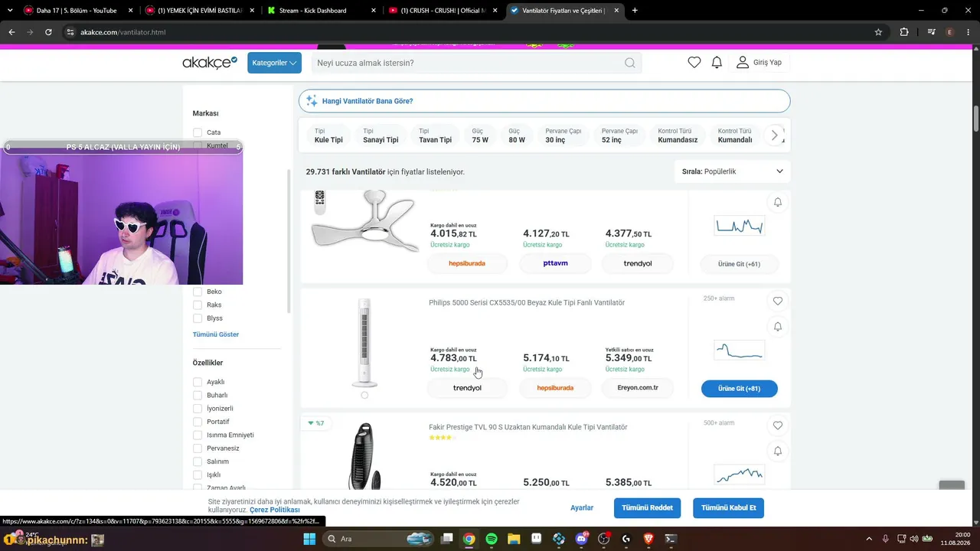Open the Çerez Politikası link

275,510
